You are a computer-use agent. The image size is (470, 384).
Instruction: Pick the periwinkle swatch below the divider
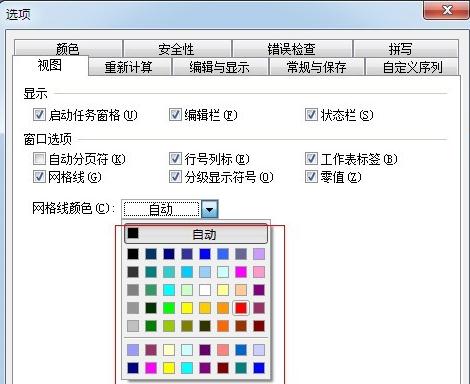pos(133,350)
